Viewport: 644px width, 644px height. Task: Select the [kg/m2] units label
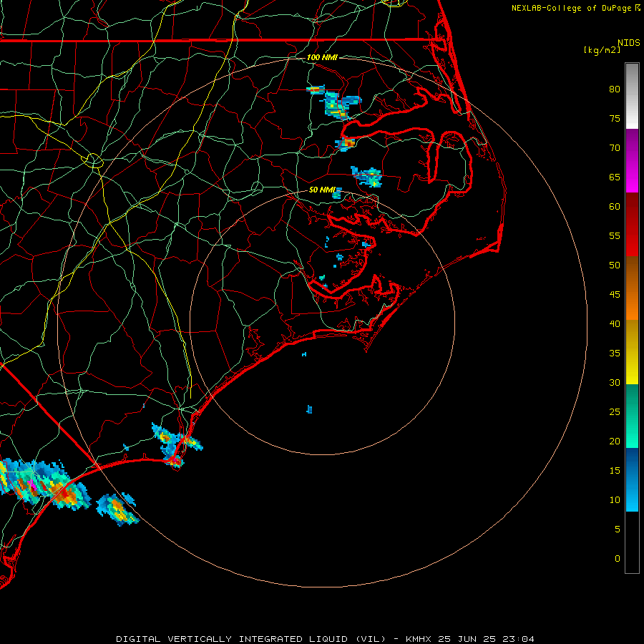[602, 50]
